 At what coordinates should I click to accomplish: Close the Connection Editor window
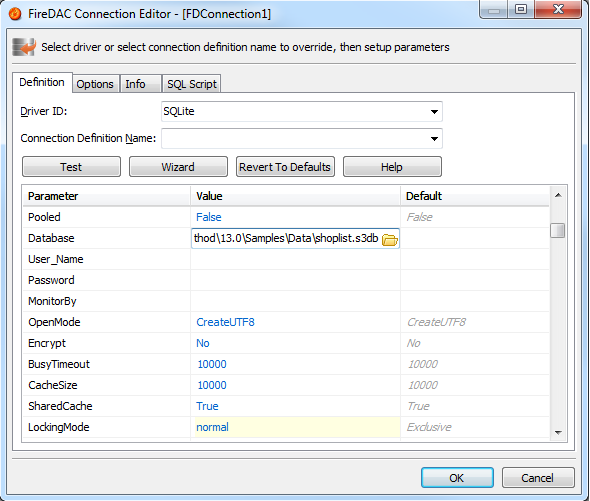[558, 9]
